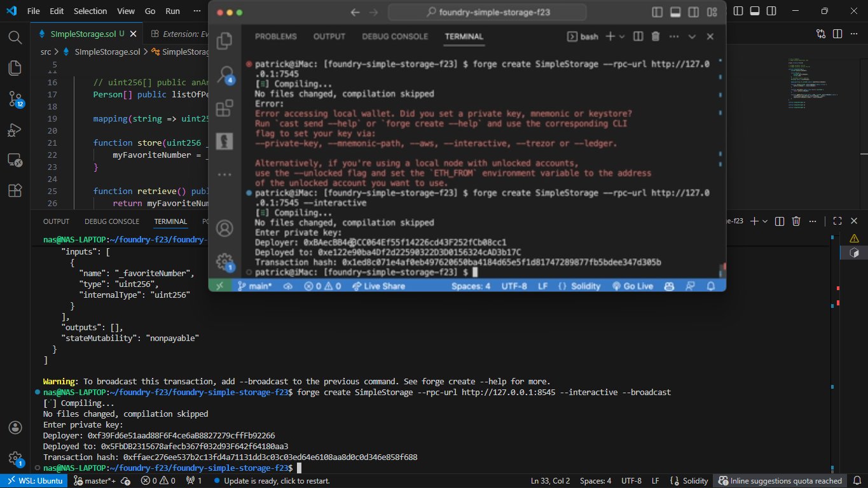Viewport: 868px width, 488px height.
Task: Open the Selection menu
Action: (x=90, y=11)
